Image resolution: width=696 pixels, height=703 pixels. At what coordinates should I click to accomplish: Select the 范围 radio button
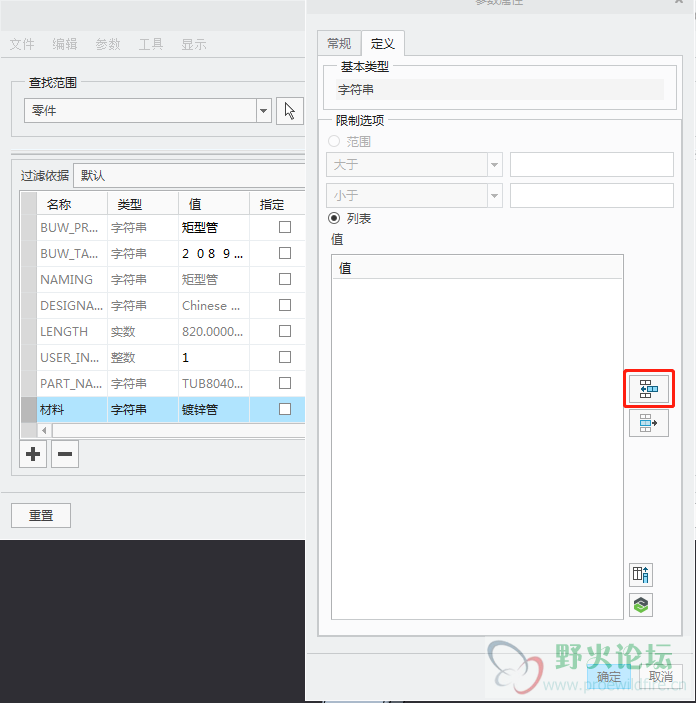pyautogui.click(x=334, y=141)
